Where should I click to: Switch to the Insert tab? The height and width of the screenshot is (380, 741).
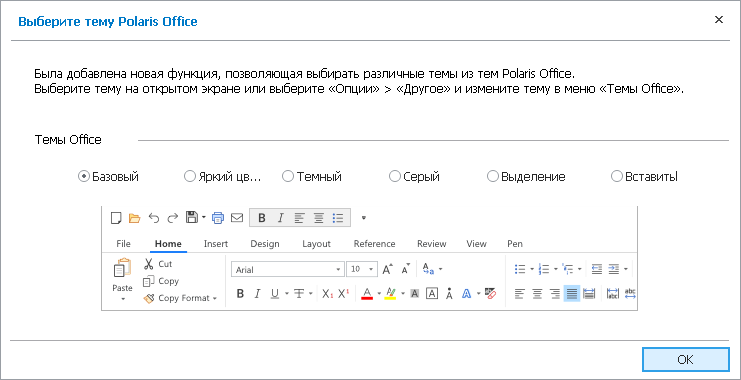click(216, 244)
